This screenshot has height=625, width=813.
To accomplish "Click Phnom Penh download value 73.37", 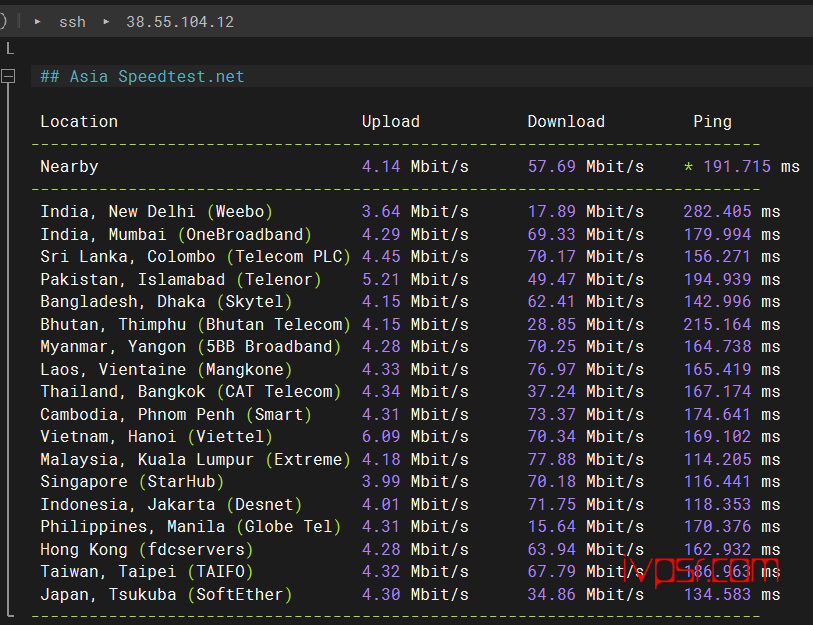I will pyautogui.click(x=552, y=415).
